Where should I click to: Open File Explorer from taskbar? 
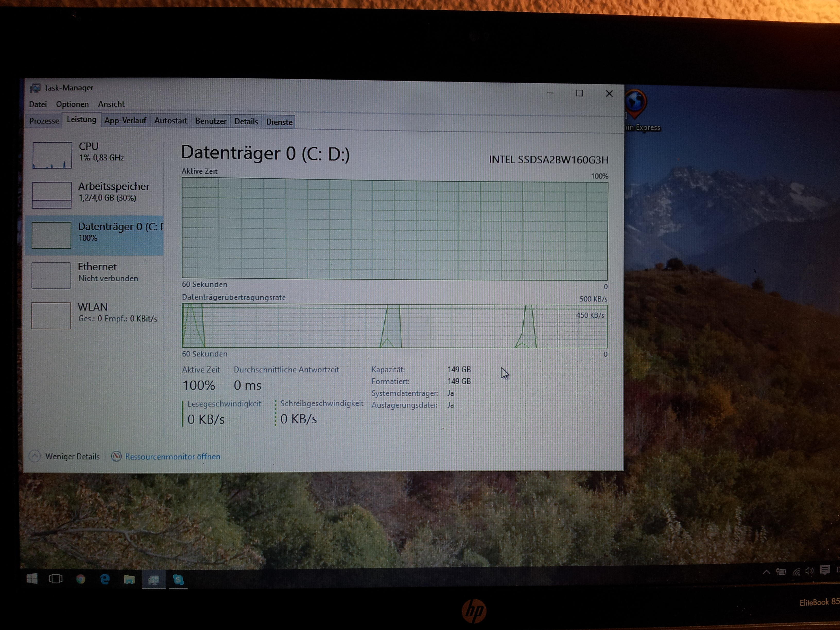click(129, 580)
